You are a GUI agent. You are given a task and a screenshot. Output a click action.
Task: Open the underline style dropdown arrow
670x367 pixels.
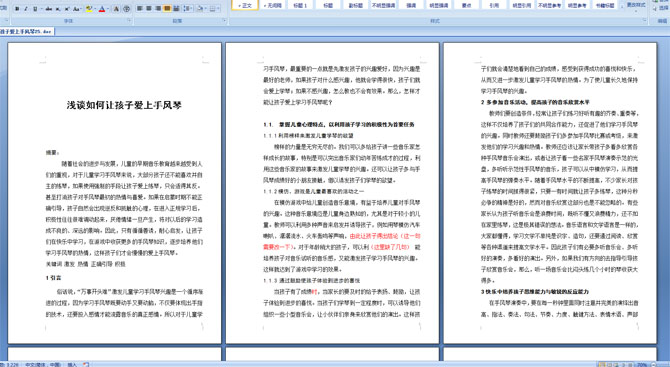pyautogui.click(x=41, y=9)
